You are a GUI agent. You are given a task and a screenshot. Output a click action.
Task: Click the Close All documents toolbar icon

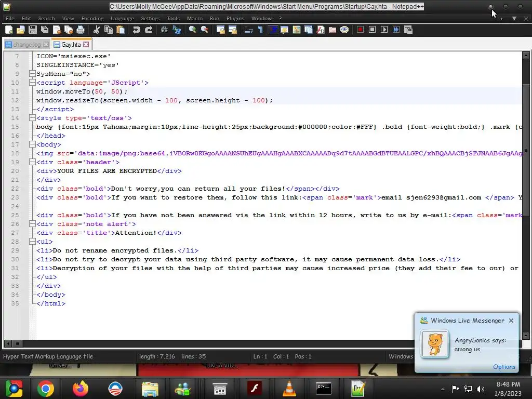coord(69,30)
